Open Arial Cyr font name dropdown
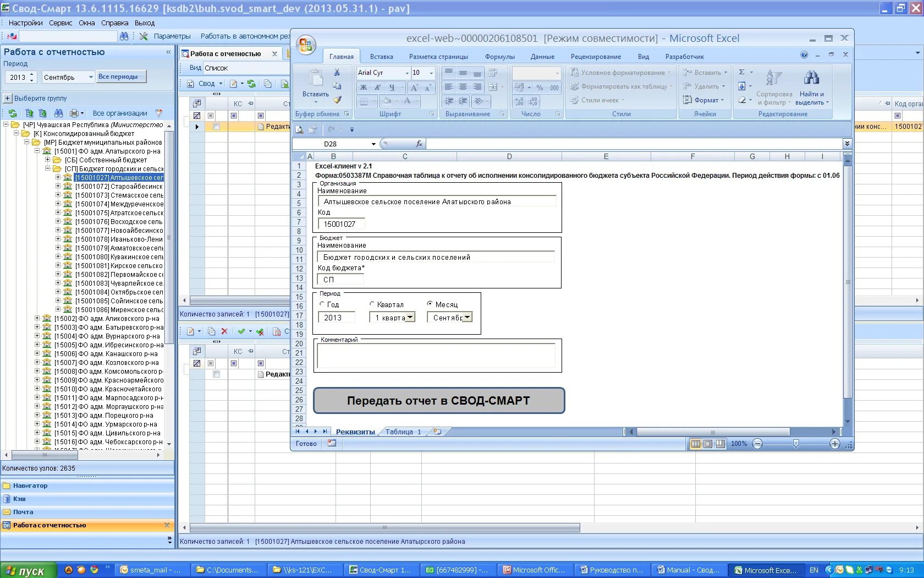The image size is (924, 578). pyautogui.click(x=407, y=73)
